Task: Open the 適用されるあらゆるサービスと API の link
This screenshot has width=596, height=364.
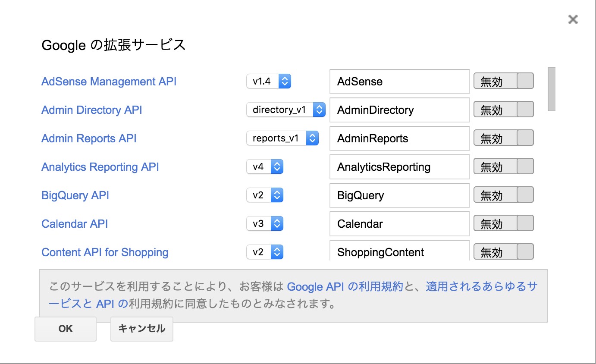Action: click(482, 286)
